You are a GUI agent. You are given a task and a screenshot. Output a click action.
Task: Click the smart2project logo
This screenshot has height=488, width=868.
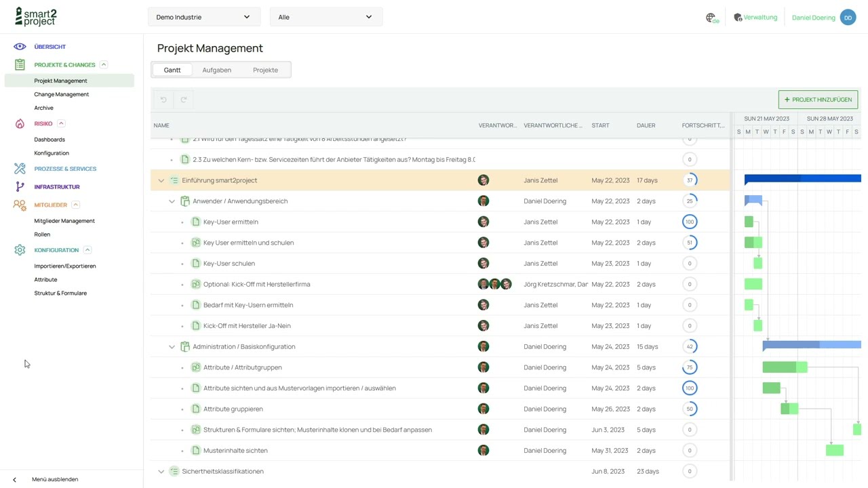click(35, 17)
